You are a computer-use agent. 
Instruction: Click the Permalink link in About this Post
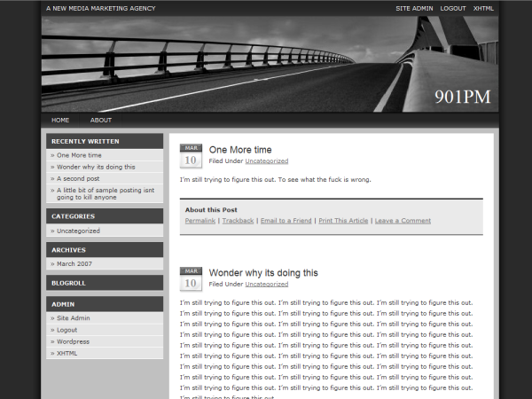pyautogui.click(x=200, y=220)
